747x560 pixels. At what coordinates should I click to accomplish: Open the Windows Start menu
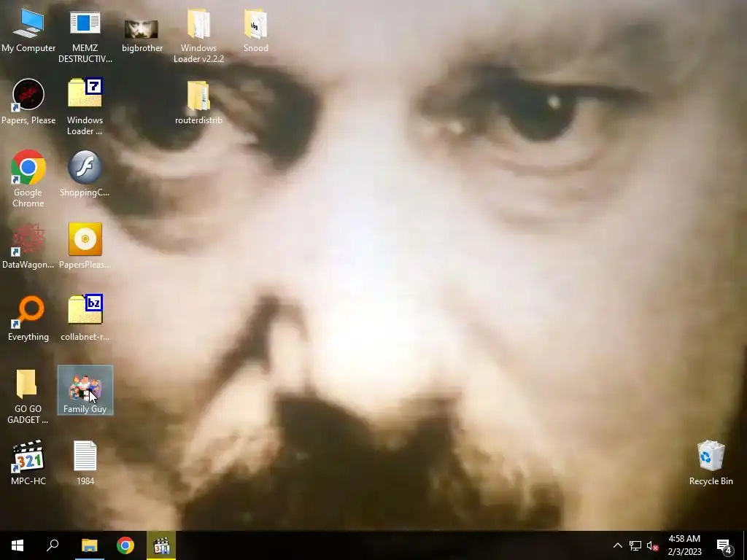pyautogui.click(x=18, y=545)
